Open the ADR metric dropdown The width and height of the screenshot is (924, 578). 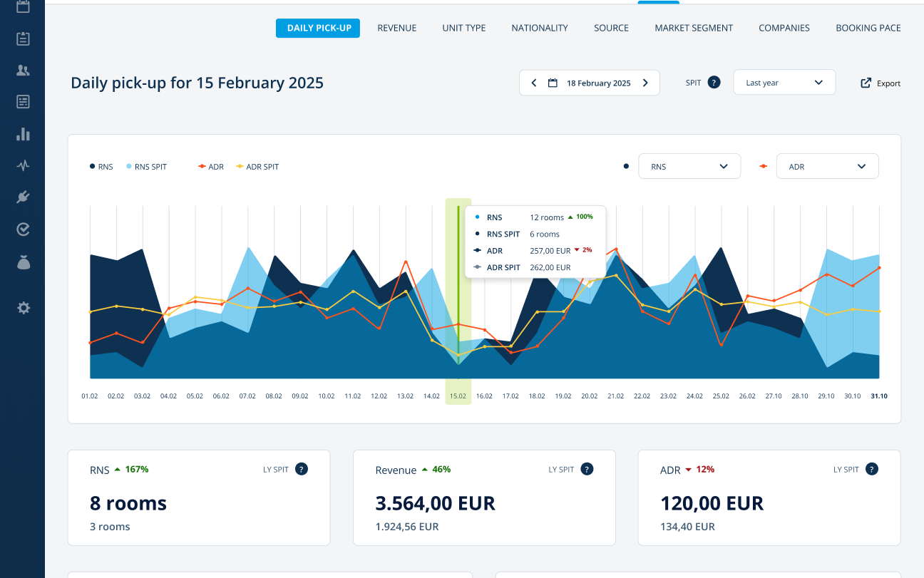827,166
